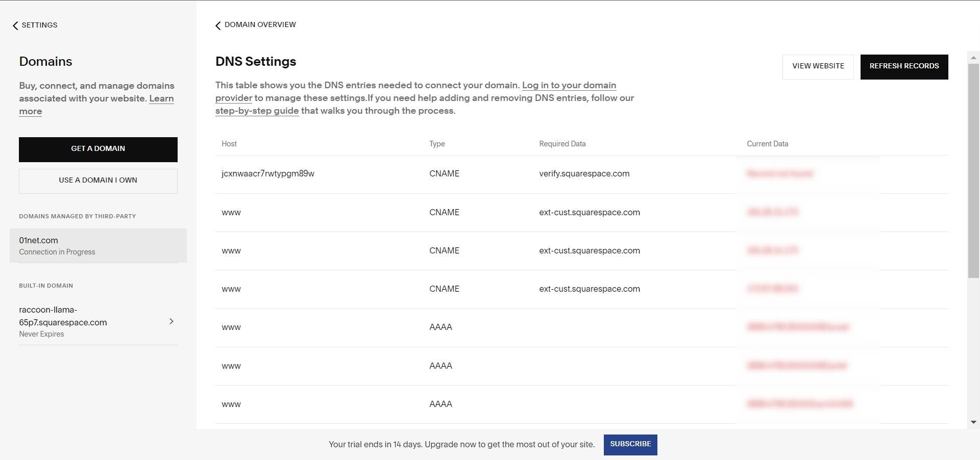Click the Never Expires label

pyautogui.click(x=41, y=334)
